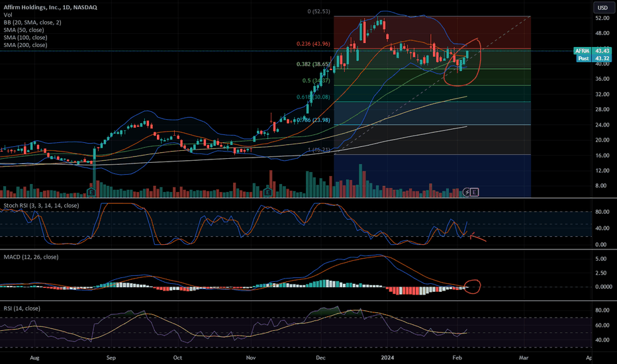Click the lightning bolt latest-news icon
This screenshot has height=364, width=617.
click(x=467, y=192)
